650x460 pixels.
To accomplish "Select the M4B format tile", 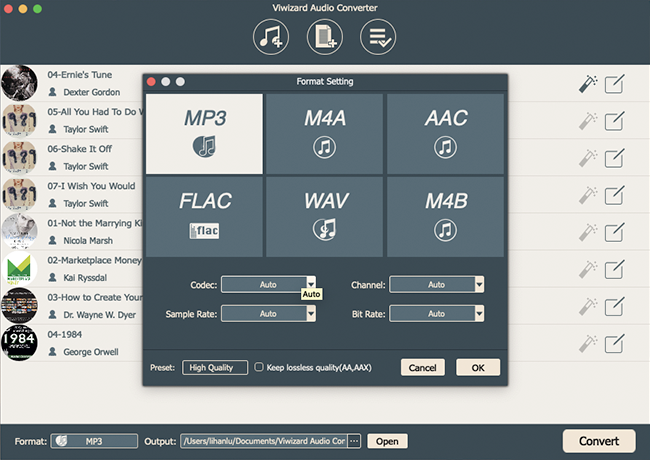I will point(446,217).
